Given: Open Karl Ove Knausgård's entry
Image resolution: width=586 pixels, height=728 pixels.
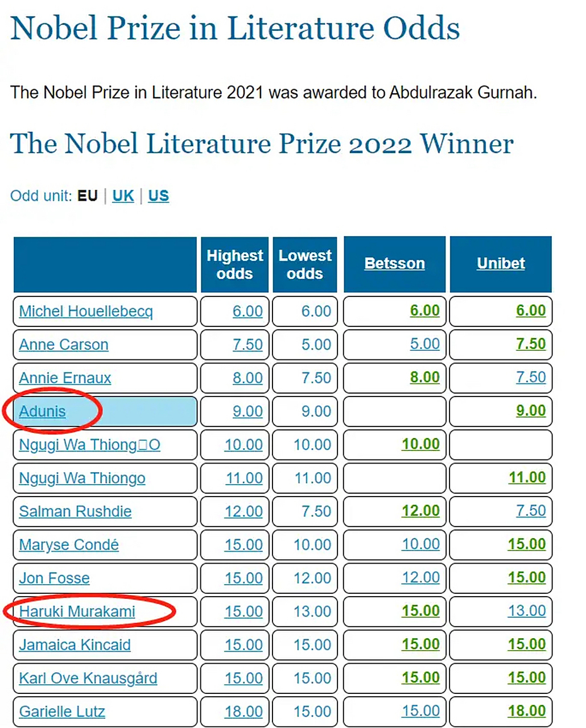Looking at the screenshot, I should (88, 678).
